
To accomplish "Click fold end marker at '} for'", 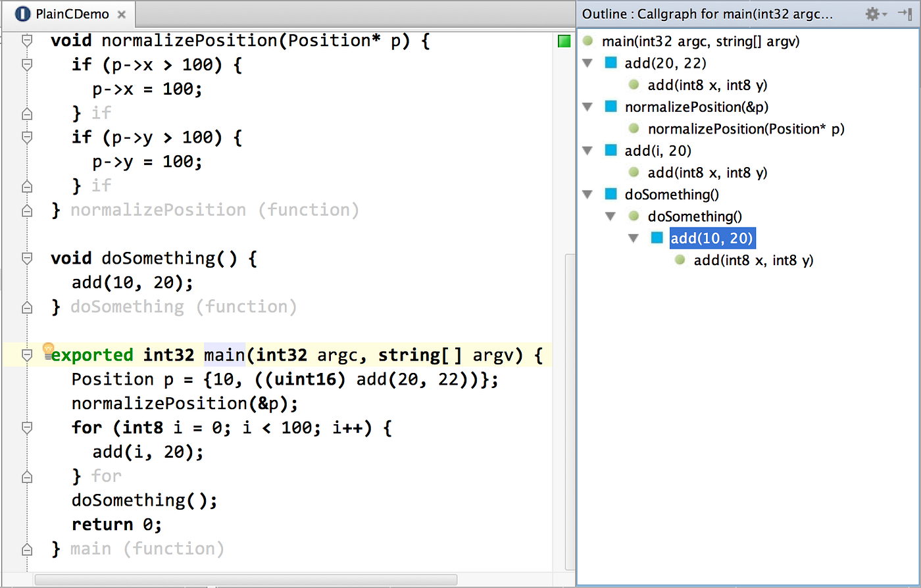I will 27,476.
